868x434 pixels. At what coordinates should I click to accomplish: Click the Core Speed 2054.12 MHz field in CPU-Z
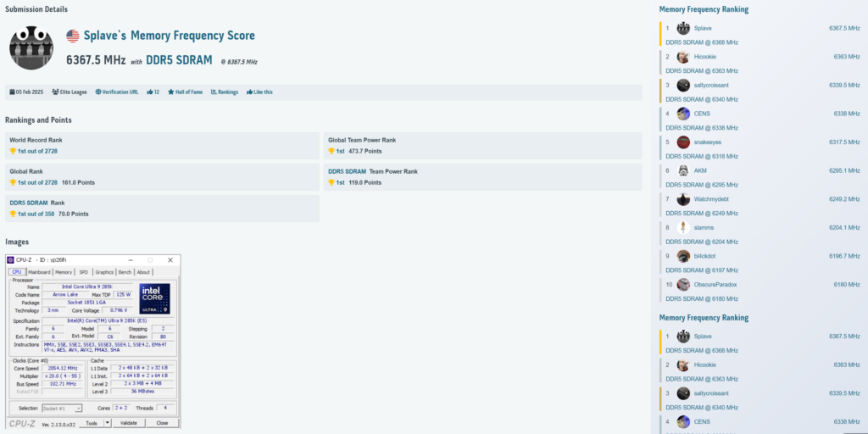tap(64, 368)
